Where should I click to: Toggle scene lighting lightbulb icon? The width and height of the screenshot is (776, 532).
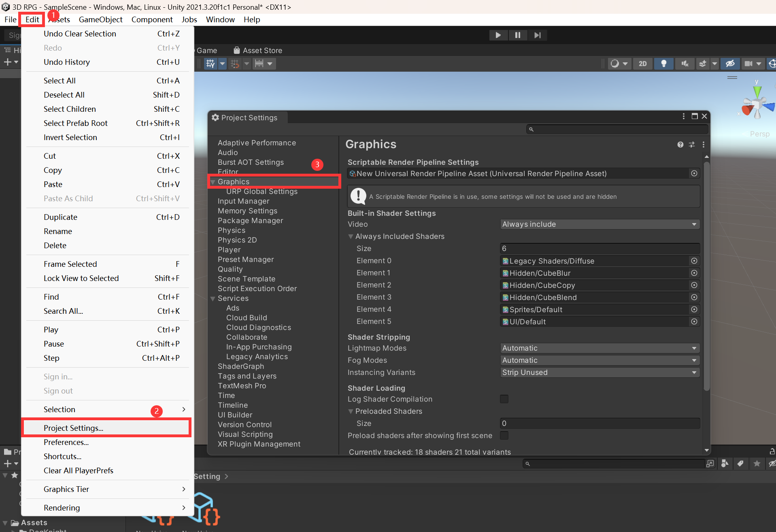664,64
